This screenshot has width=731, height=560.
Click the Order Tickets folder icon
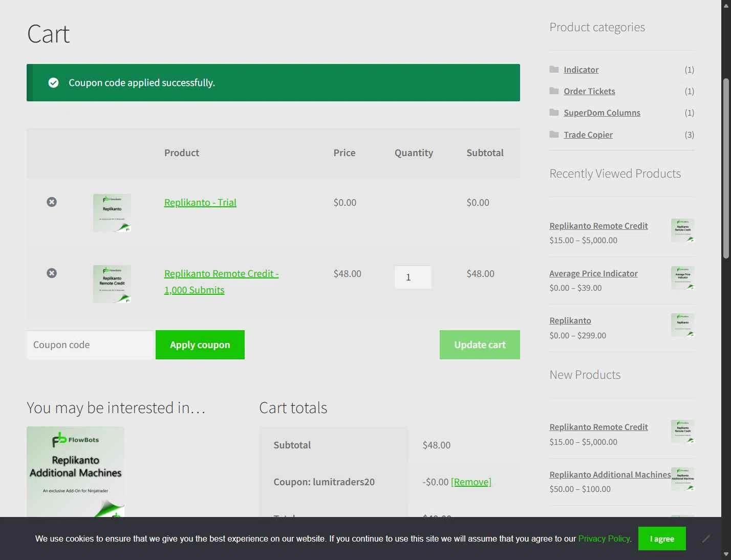pos(554,91)
